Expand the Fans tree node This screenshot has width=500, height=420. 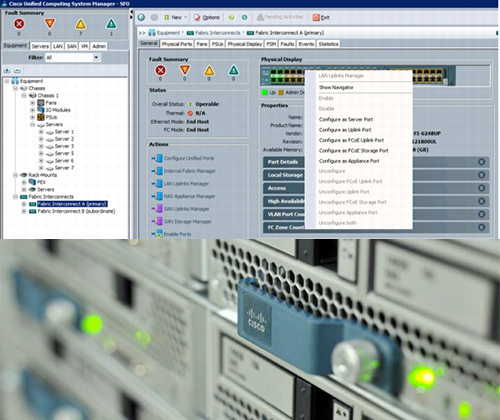point(33,103)
